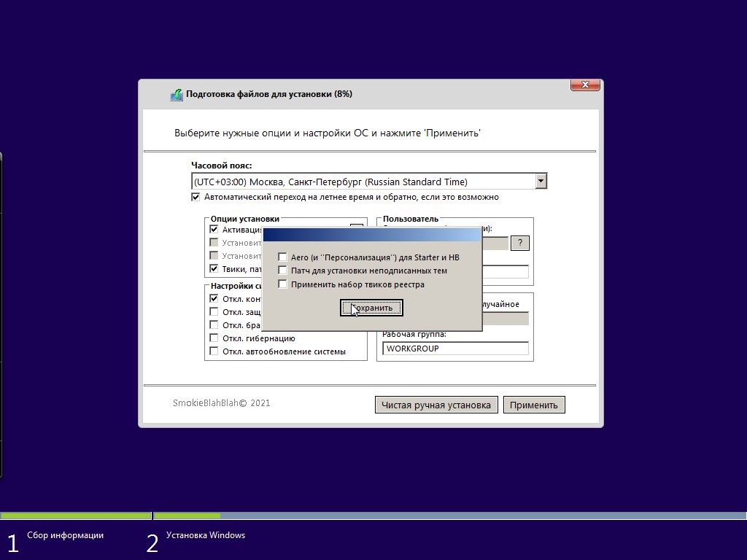This screenshot has height=560, width=747.
Task: Toggle the Откл. защ checkbox
Action: coord(214,312)
